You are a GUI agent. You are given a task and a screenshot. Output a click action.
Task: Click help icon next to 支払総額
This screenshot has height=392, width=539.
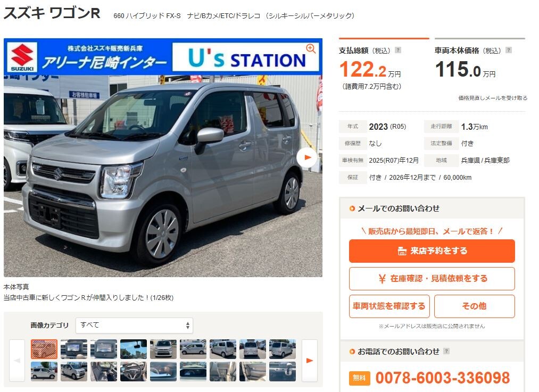397,50
